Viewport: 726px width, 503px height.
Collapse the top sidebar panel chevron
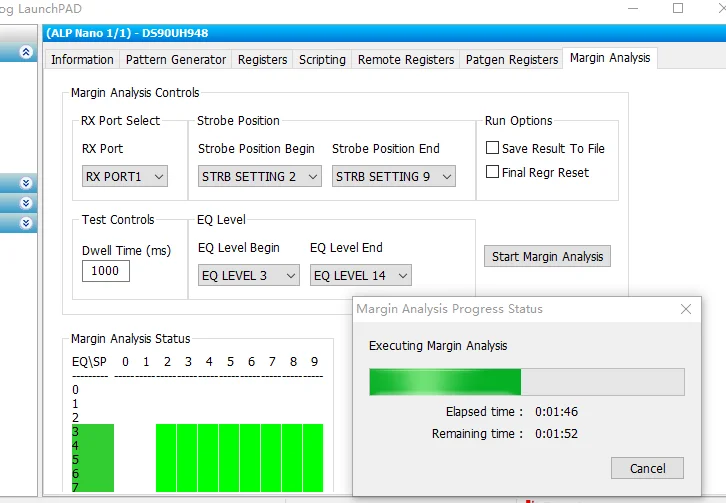(26, 52)
